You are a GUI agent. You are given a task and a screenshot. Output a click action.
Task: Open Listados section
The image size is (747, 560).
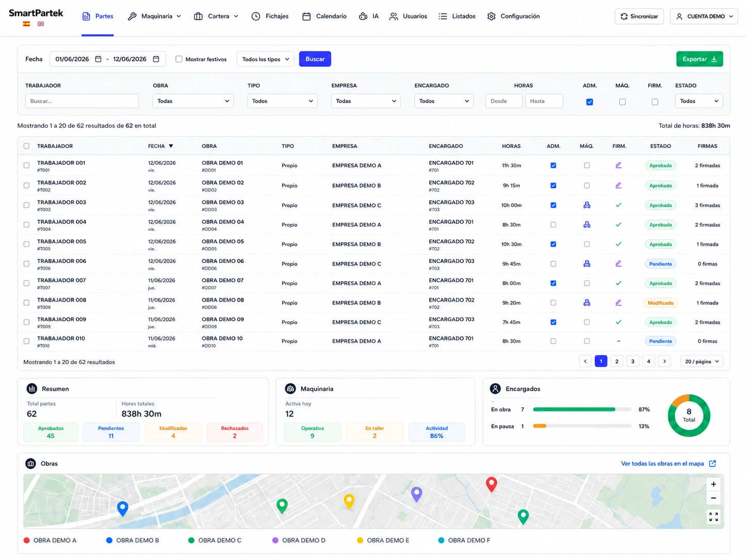click(x=457, y=17)
